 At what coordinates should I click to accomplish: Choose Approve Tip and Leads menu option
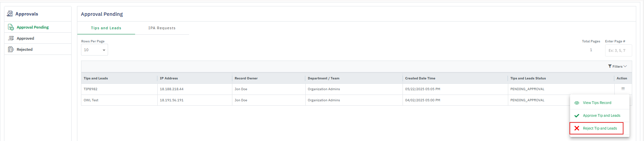[601, 116]
